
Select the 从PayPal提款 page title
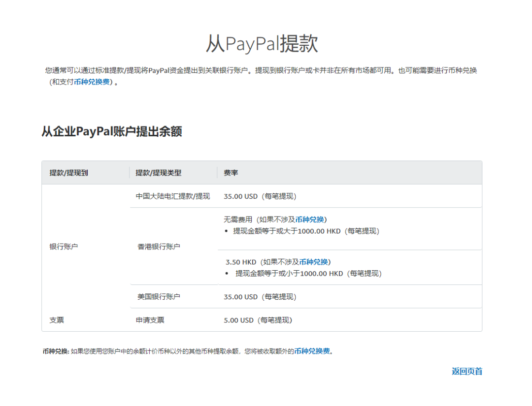pos(262,44)
